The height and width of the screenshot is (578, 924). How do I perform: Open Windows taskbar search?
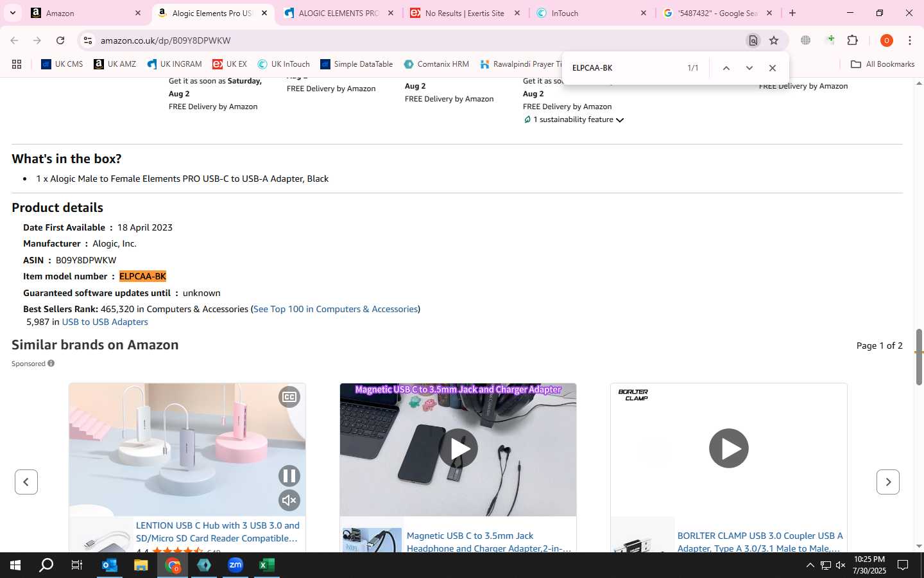(x=46, y=565)
